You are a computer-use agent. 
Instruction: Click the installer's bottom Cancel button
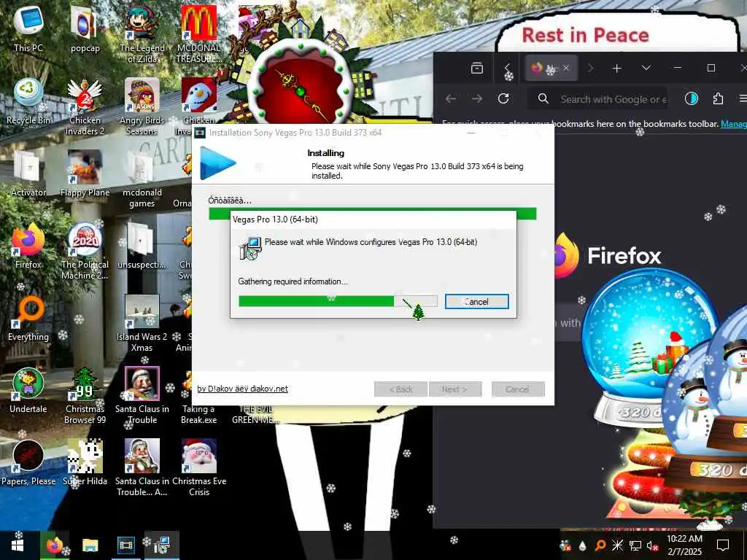[518, 389]
